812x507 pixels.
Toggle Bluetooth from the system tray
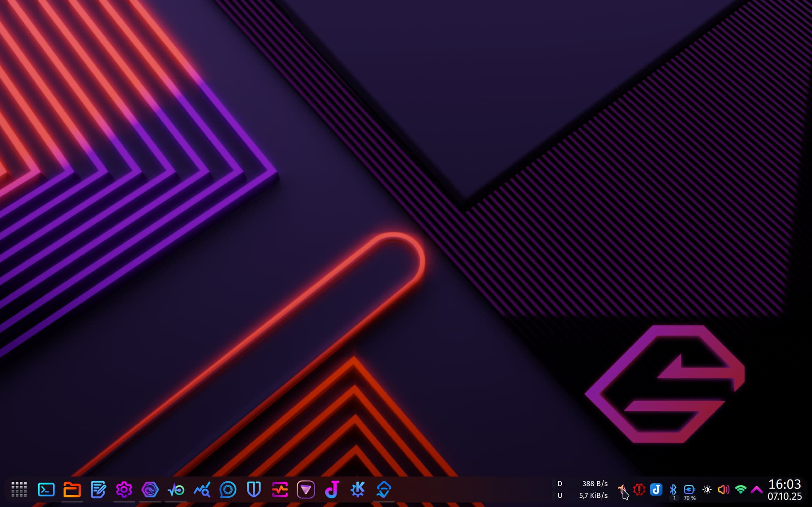(673, 490)
